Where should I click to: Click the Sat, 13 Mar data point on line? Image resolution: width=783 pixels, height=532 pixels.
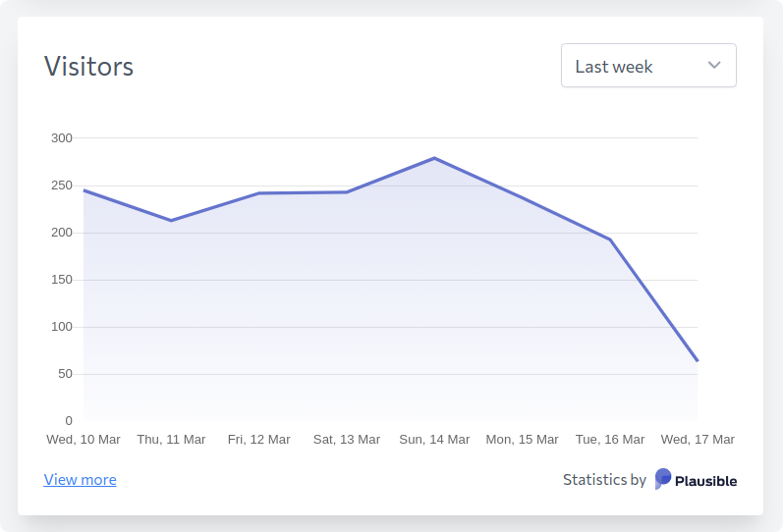[x=347, y=192]
